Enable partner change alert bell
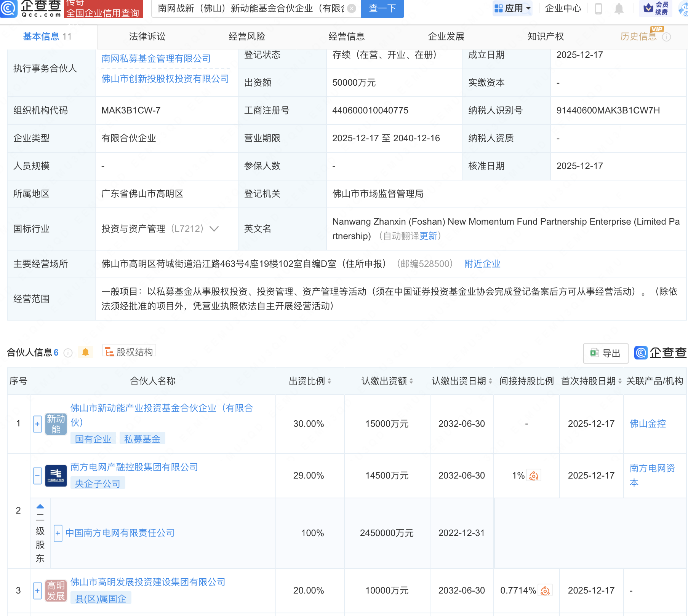 [86, 352]
